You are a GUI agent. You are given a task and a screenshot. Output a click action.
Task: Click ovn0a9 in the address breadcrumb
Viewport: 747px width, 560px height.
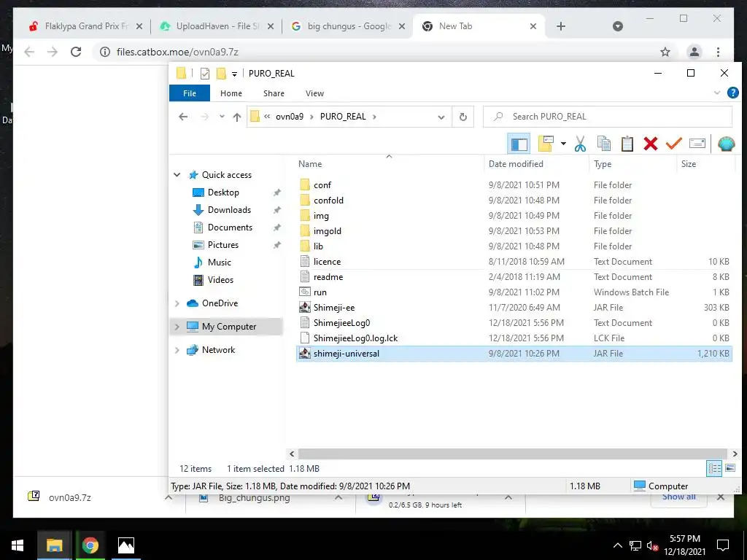pyautogui.click(x=290, y=117)
